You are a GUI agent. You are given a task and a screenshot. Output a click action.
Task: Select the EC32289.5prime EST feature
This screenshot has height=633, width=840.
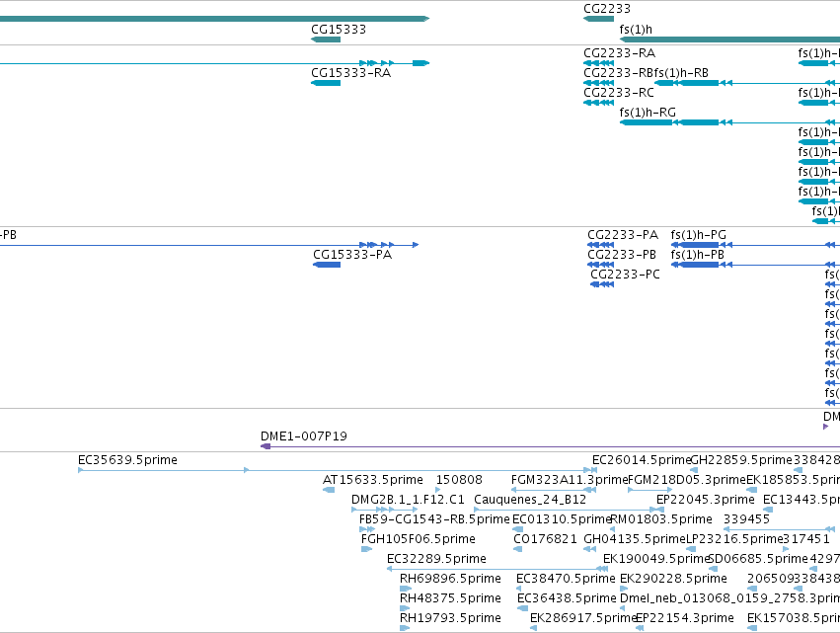tap(497, 569)
